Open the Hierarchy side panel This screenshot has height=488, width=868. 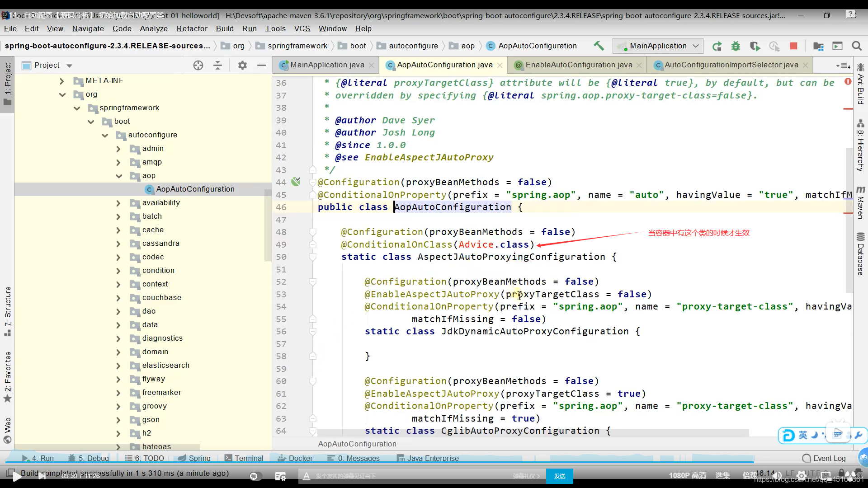coord(860,145)
